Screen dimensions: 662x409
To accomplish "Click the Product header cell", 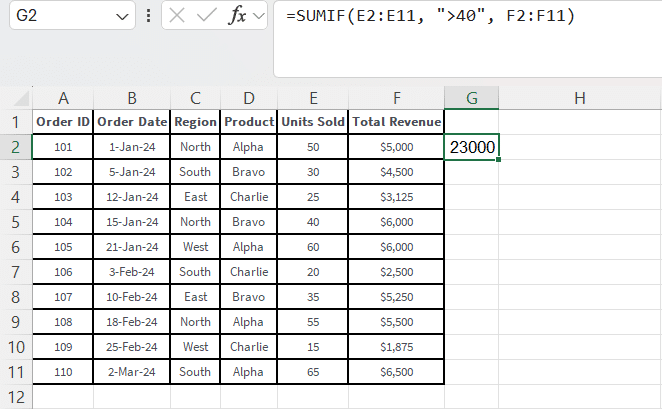I will point(249,122).
